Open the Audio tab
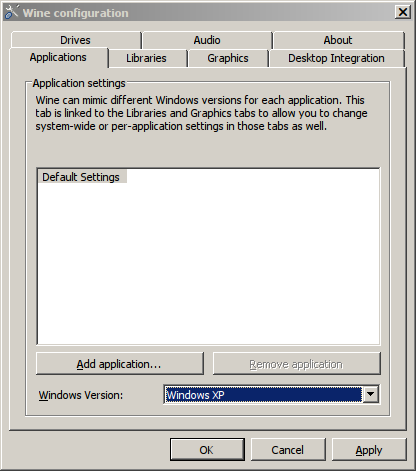The image size is (416, 471). coord(207,40)
